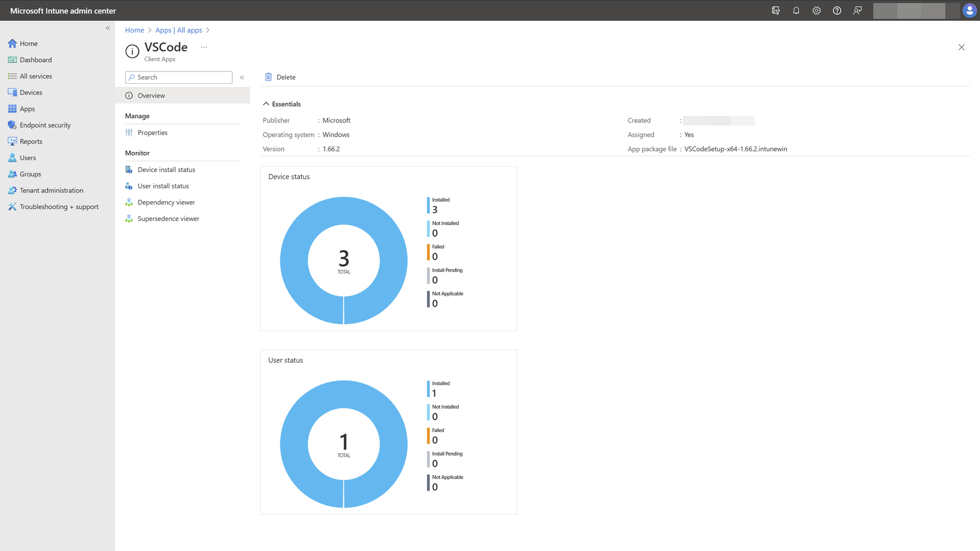Click the help question mark icon
This screenshot has height=551, width=980.
coord(837,11)
